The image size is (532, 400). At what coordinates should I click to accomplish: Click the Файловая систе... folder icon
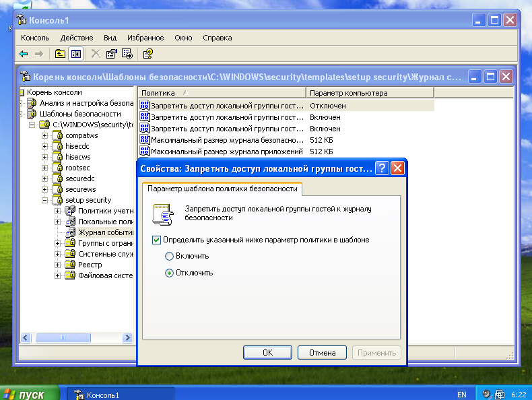[x=70, y=275]
